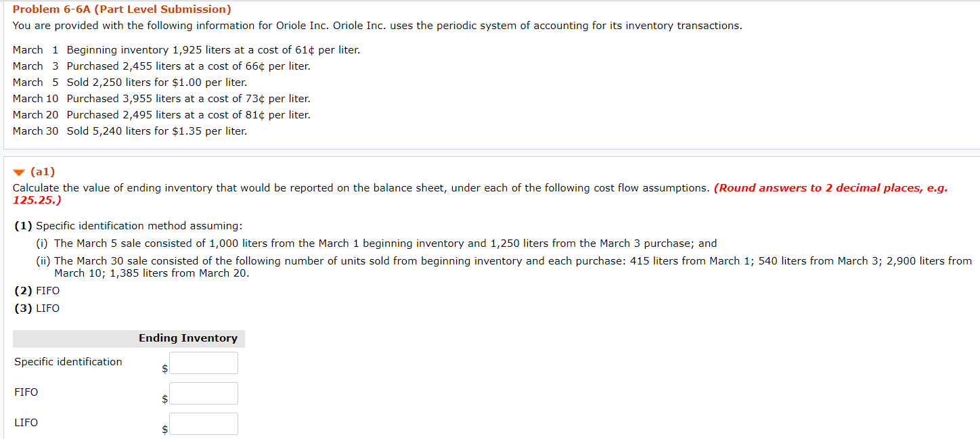Viewport: 980px width, 439px height.
Task: Click the LIFO ending inventory answer field
Action: coord(203,423)
